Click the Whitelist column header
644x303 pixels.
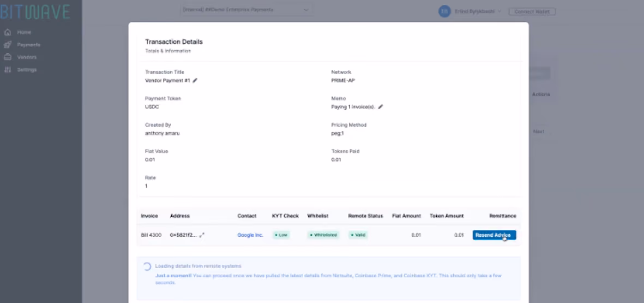click(318, 216)
